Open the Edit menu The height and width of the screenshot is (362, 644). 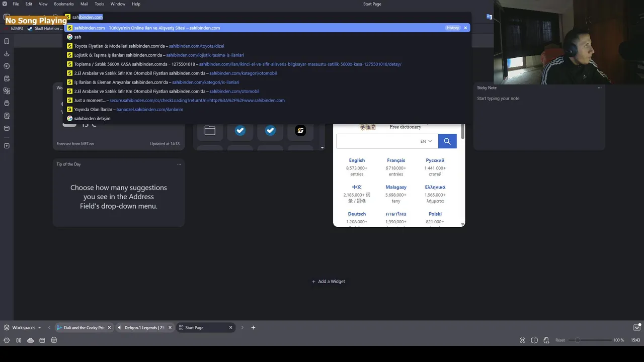click(29, 4)
